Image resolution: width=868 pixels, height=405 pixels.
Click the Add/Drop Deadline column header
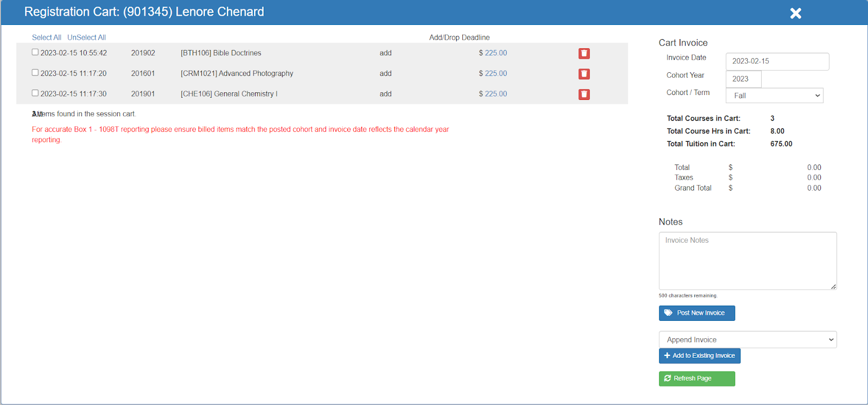tap(459, 37)
